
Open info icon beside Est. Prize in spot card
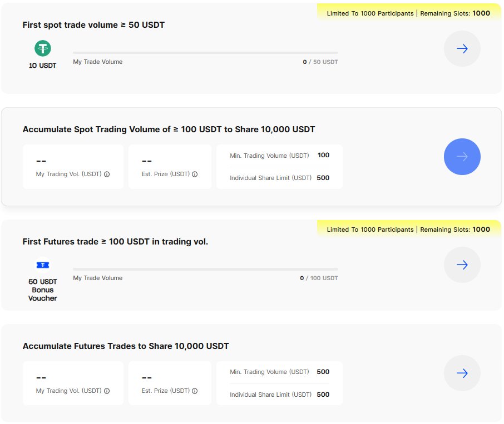195,174
